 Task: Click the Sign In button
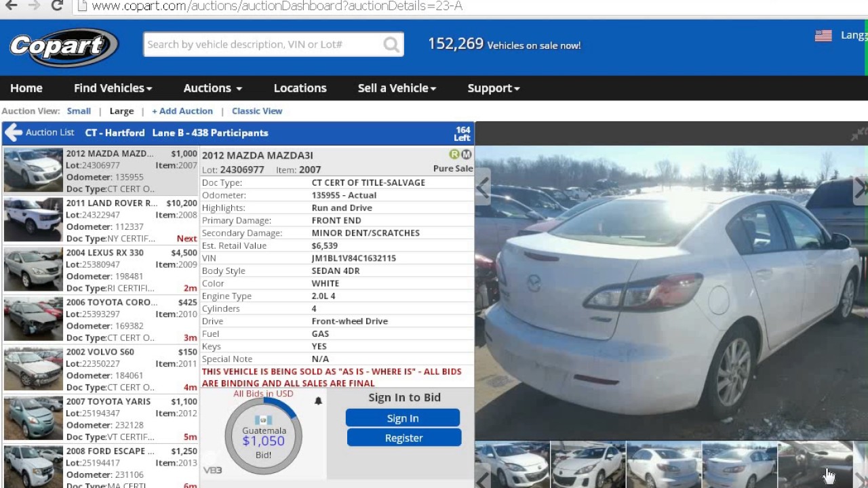pyautogui.click(x=403, y=418)
